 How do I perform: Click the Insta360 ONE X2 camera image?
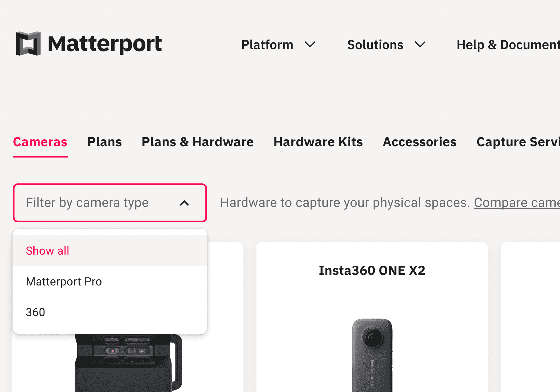point(372,354)
